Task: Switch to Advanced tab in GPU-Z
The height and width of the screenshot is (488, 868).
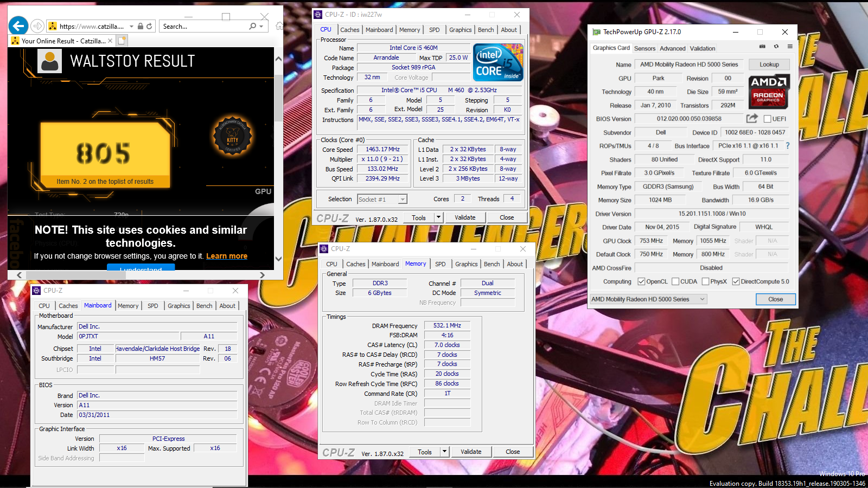Action: pyautogui.click(x=673, y=48)
